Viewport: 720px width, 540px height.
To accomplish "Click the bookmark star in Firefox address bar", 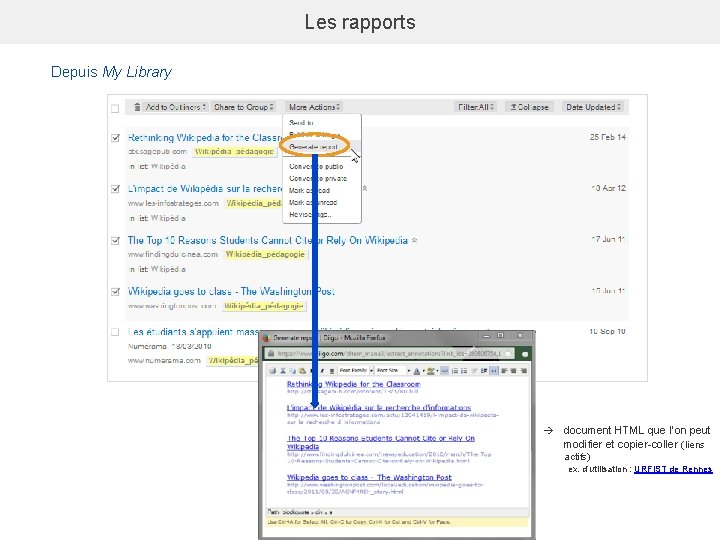I will tap(508, 353).
